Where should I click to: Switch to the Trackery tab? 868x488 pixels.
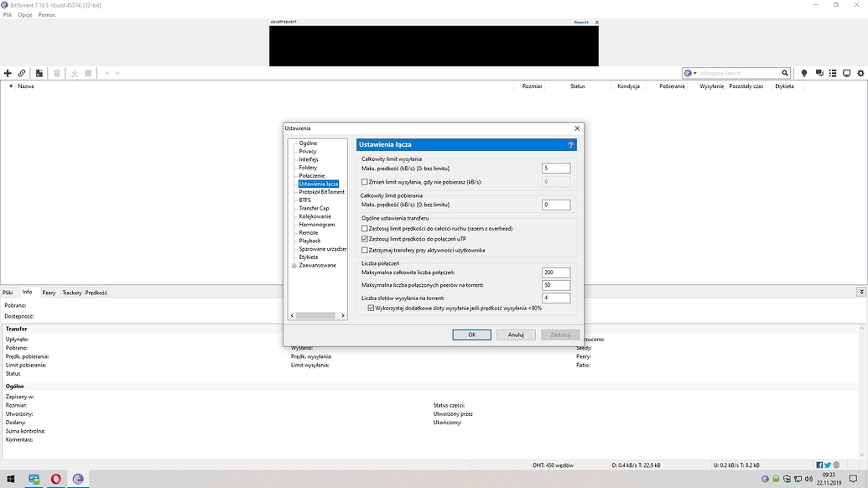pyautogui.click(x=72, y=293)
